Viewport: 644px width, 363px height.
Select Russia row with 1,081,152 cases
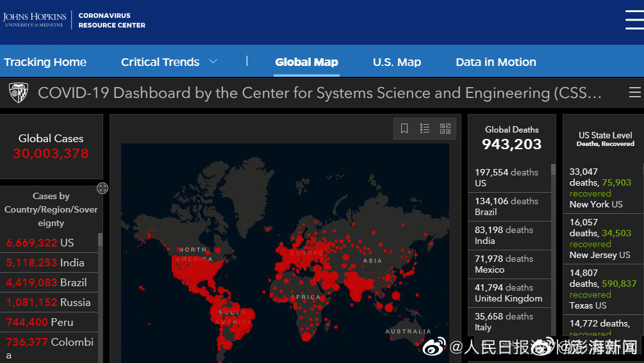click(x=49, y=302)
